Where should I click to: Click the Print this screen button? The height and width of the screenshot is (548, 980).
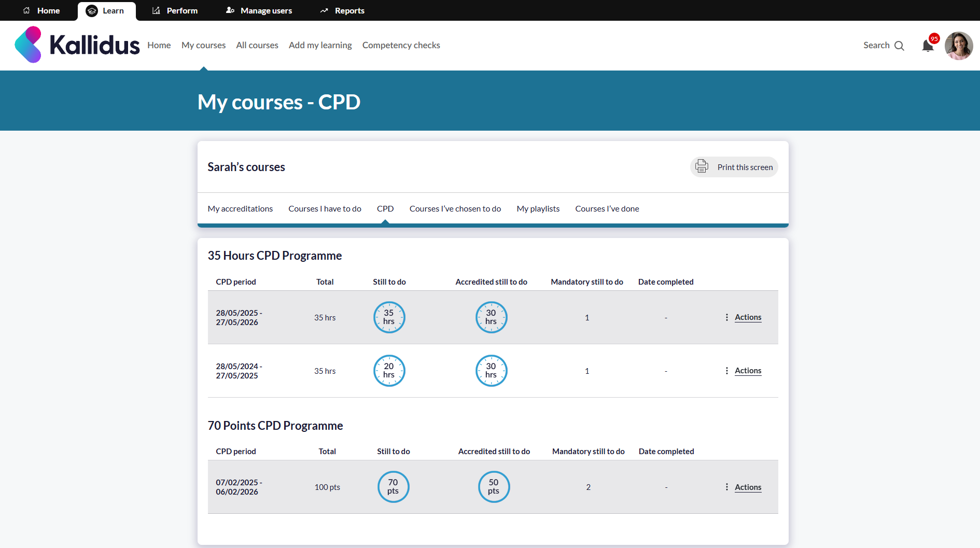745,166
